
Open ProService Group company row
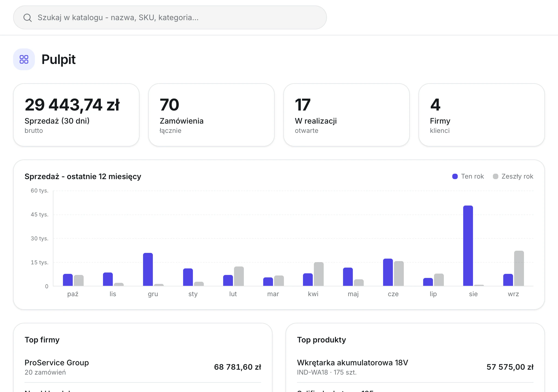point(143,367)
